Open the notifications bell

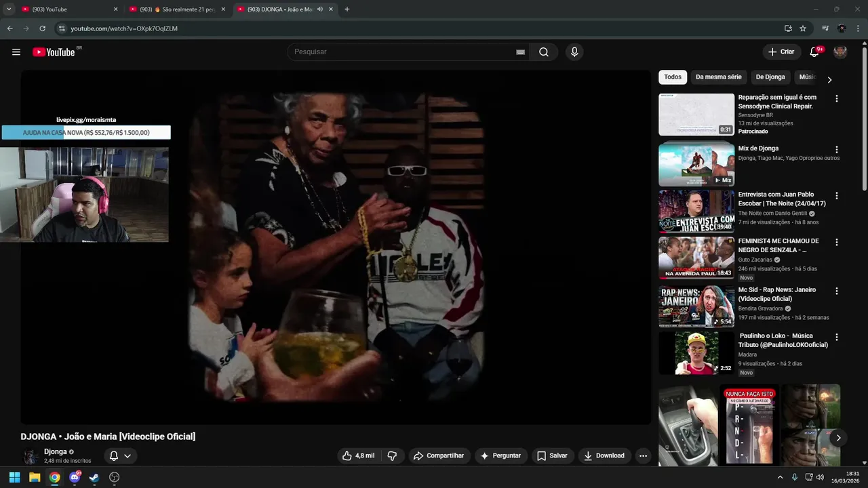[814, 52]
